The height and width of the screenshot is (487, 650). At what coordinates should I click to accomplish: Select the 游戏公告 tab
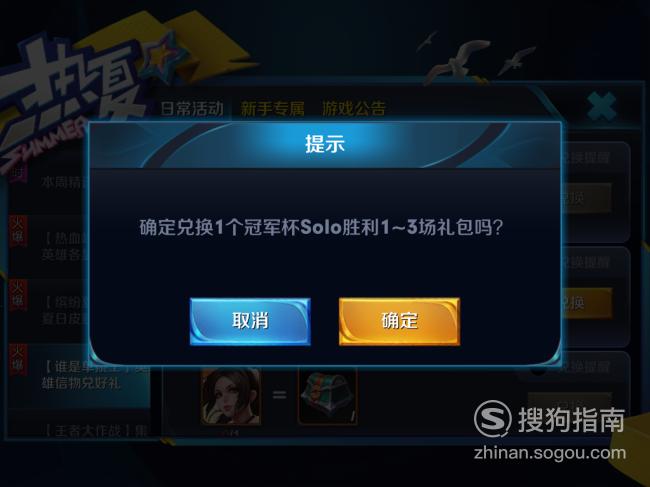(354, 109)
